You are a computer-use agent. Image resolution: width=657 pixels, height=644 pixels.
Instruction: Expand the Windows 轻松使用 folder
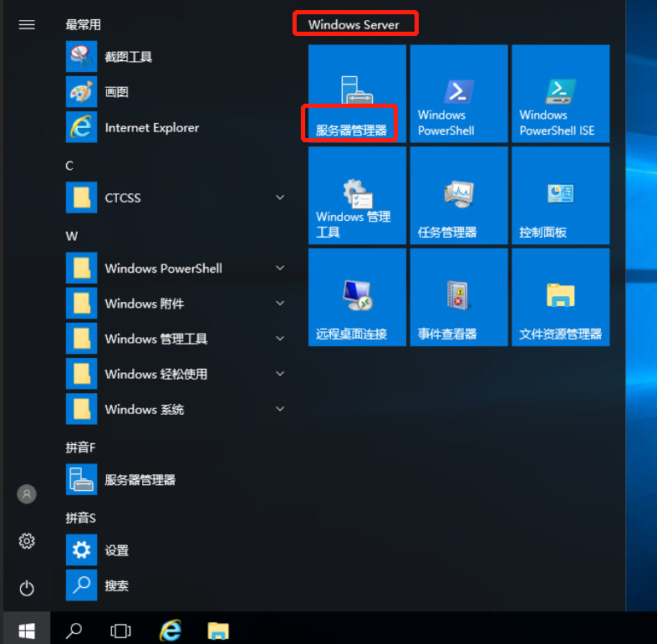[280, 374]
